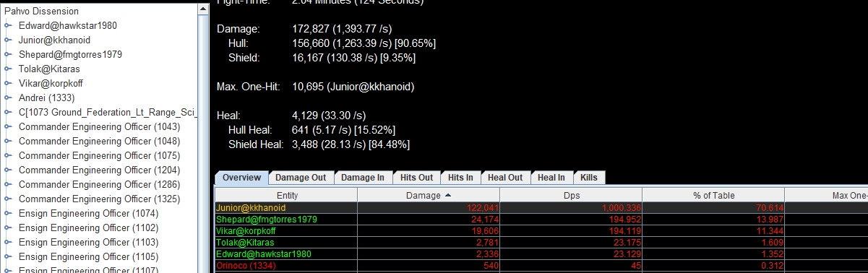
Task: Sort table by Damage column header
Action: click(x=429, y=196)
